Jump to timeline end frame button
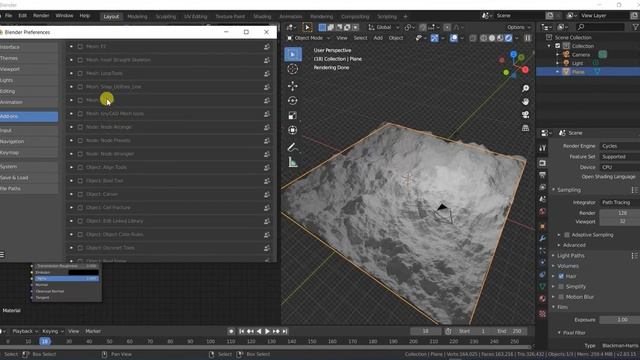 285,331
